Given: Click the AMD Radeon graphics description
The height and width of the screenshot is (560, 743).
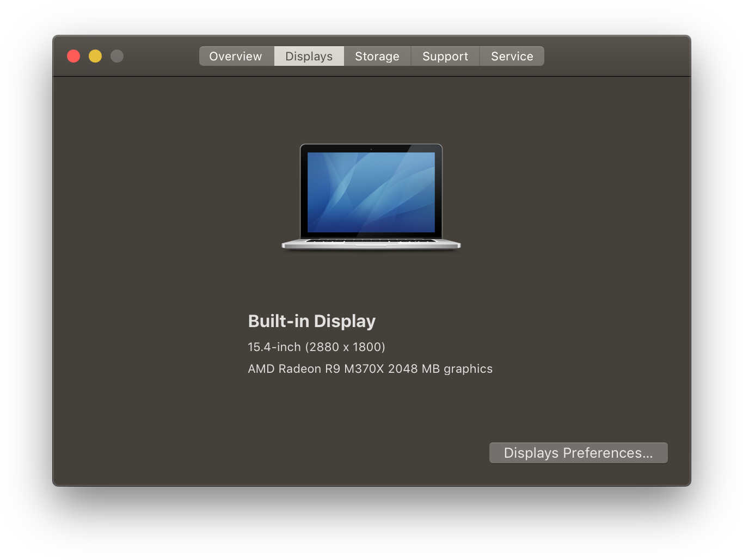Looking at the screenshot, I should tap(370, 368).
